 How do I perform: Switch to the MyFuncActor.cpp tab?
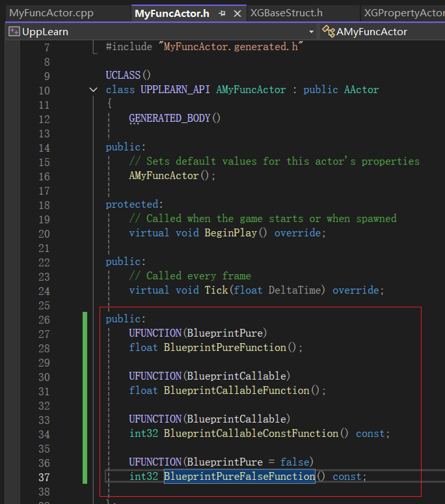51,13
